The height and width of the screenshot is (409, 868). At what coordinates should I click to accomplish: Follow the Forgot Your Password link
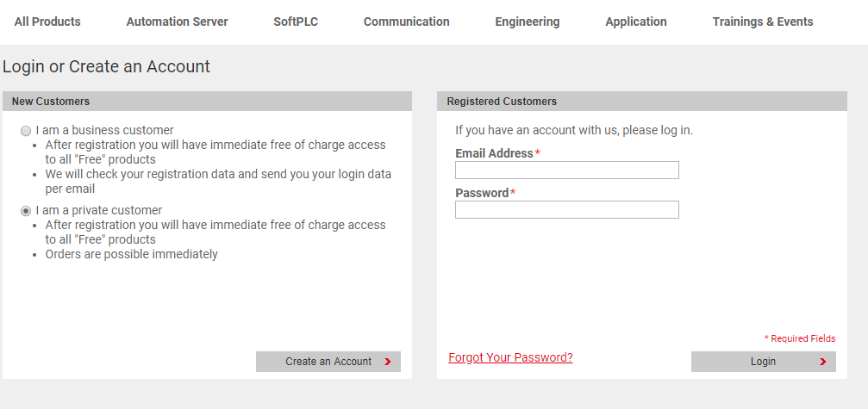[x=510, y=357]
